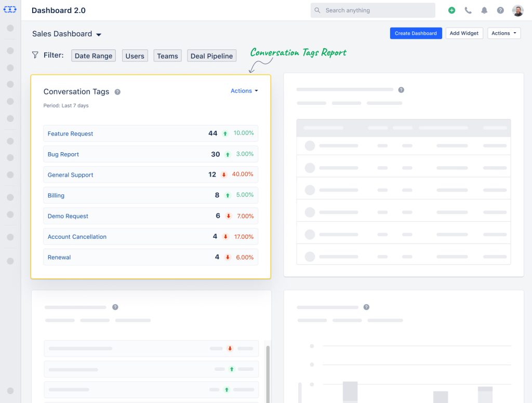
Task: Open the Actions dropdown on Conversation Tags widget
Action: pyautogui.click(x=244, y=90)
